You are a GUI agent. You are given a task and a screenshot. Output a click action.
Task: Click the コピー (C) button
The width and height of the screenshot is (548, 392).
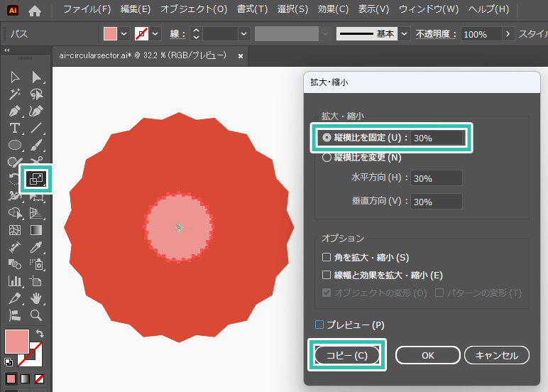[x=347, y=355]
